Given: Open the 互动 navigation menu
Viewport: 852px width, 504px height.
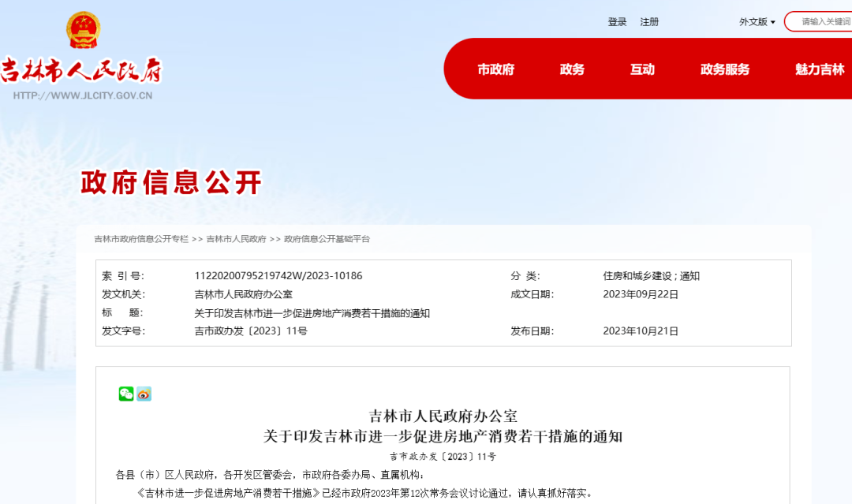Looking at the screenshot, I should [x=642, y=69].
